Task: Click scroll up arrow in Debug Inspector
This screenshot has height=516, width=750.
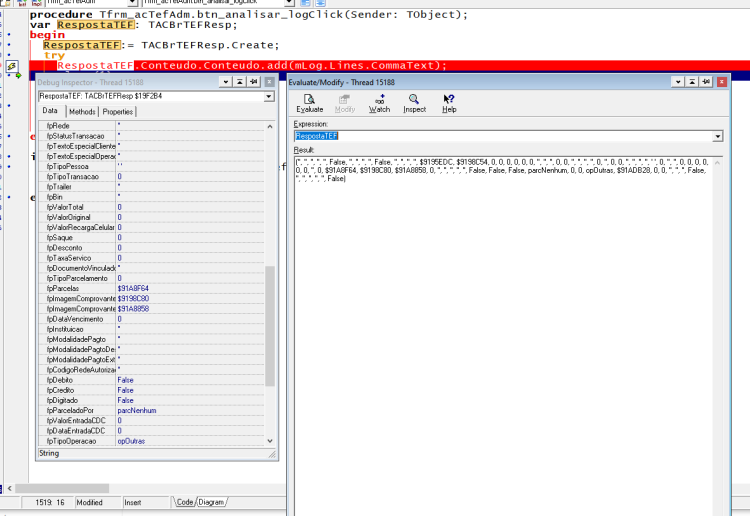Action: pos(270,127)
